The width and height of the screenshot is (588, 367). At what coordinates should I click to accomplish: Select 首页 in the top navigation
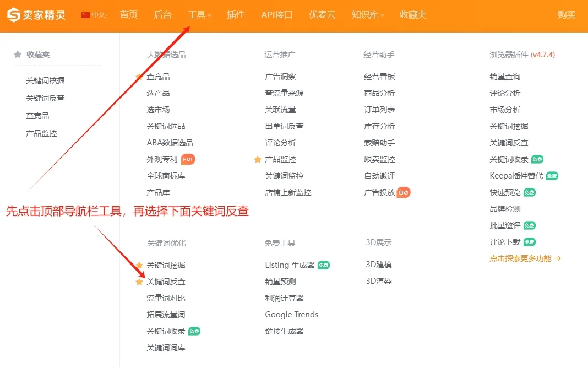(x=128, y=15)
